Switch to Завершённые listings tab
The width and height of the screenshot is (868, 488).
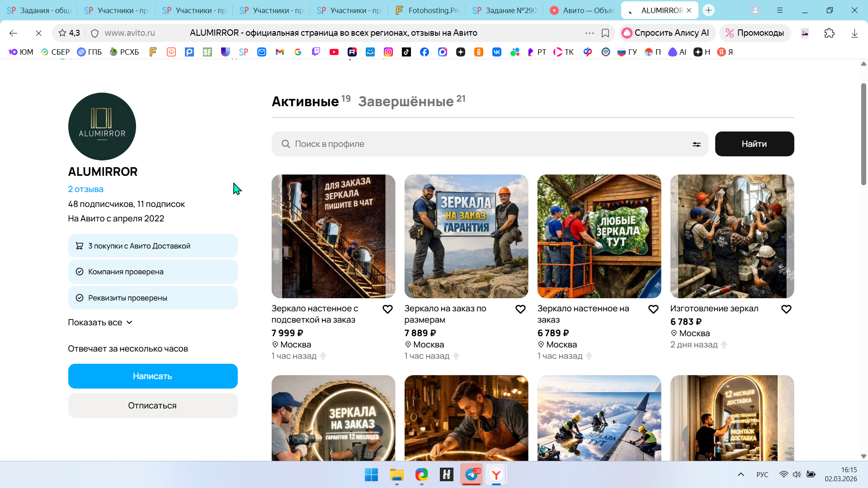(x=406, y=101)
